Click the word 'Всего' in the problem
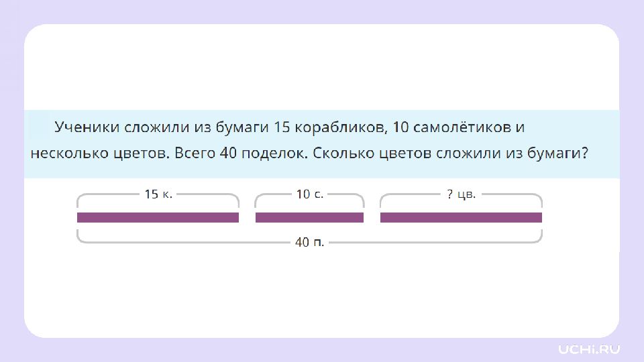 pos(195,153)
